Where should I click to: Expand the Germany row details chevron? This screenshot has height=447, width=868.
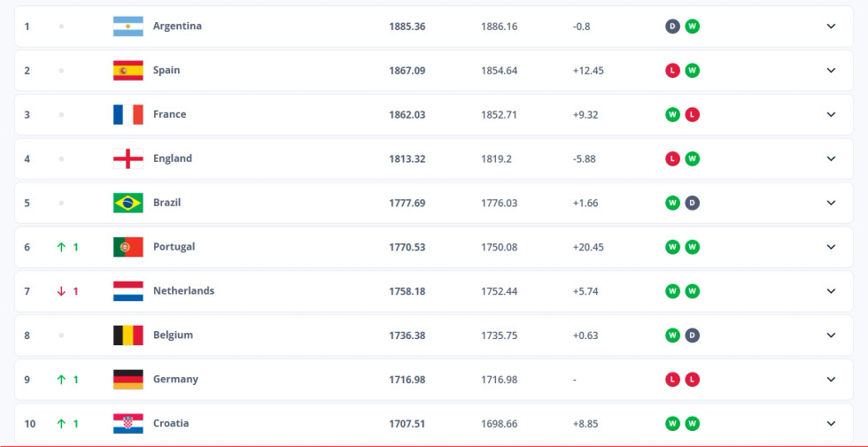831,380
